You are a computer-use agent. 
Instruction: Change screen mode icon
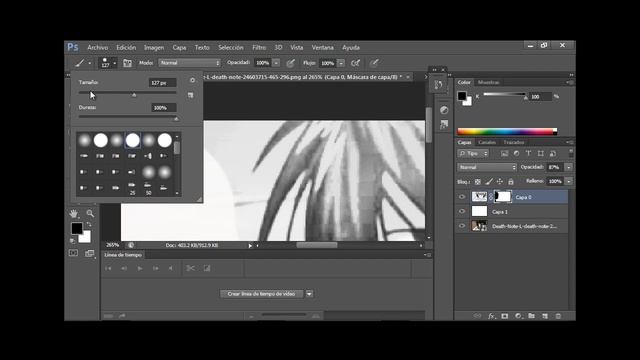pos(89,253)
